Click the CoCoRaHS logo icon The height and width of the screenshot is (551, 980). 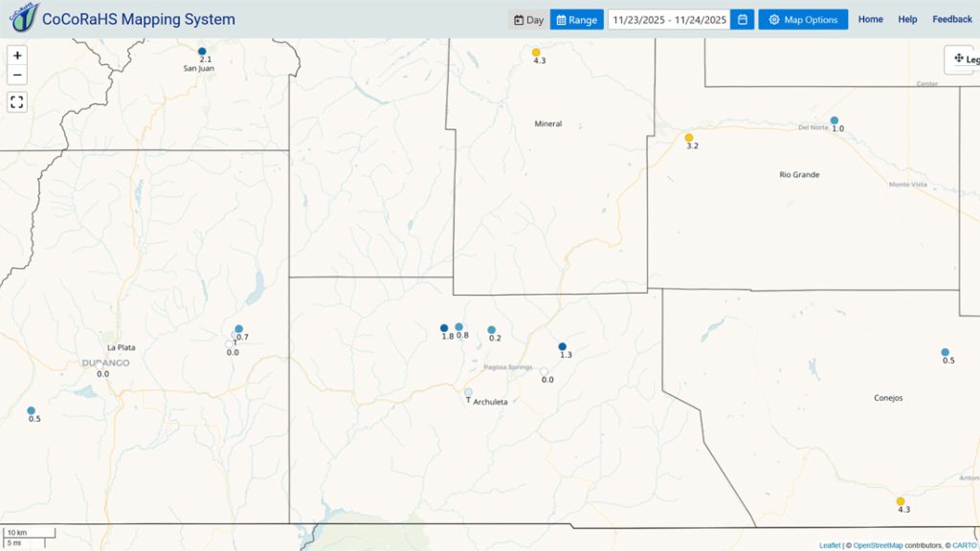click(x=24, y=17)
